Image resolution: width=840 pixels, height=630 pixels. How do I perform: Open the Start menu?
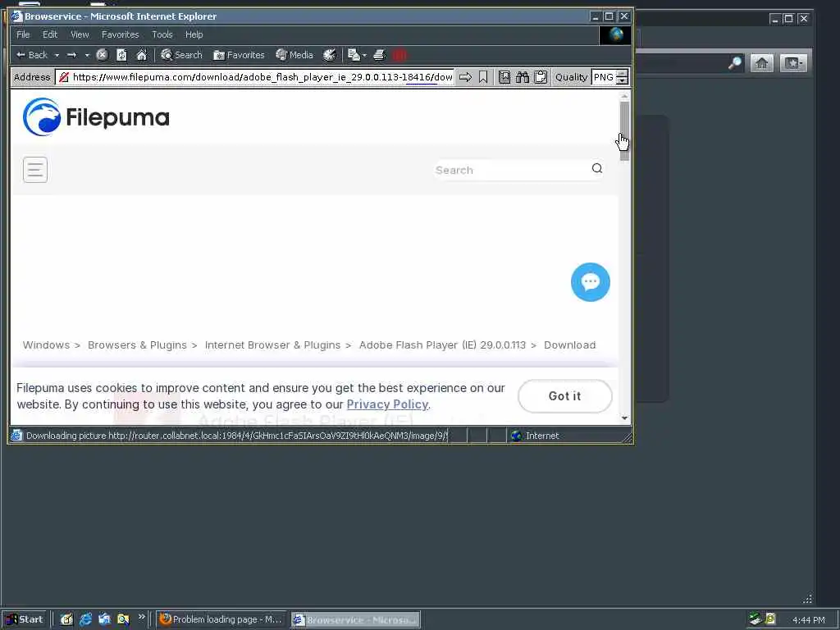[25, 619]
